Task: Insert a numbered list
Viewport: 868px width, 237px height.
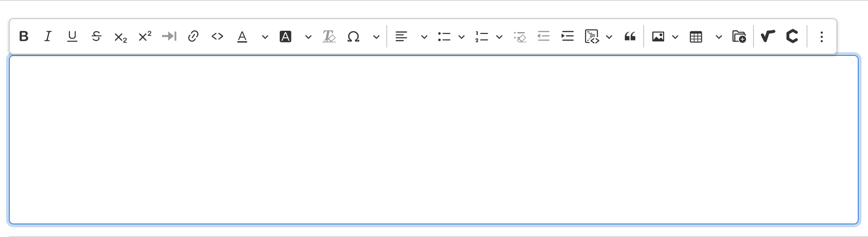Action: pos(482,36)
